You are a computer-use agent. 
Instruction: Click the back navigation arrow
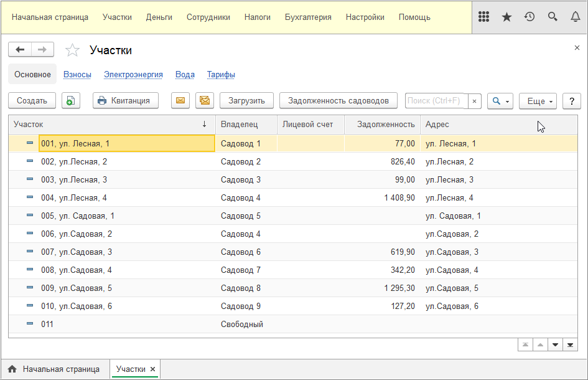point(20,50)
